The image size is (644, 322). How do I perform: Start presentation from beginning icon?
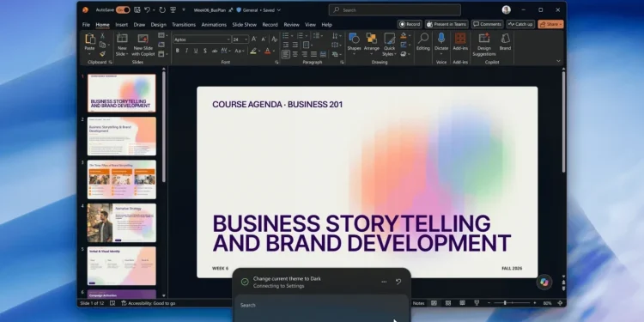[x=173, y=9]
